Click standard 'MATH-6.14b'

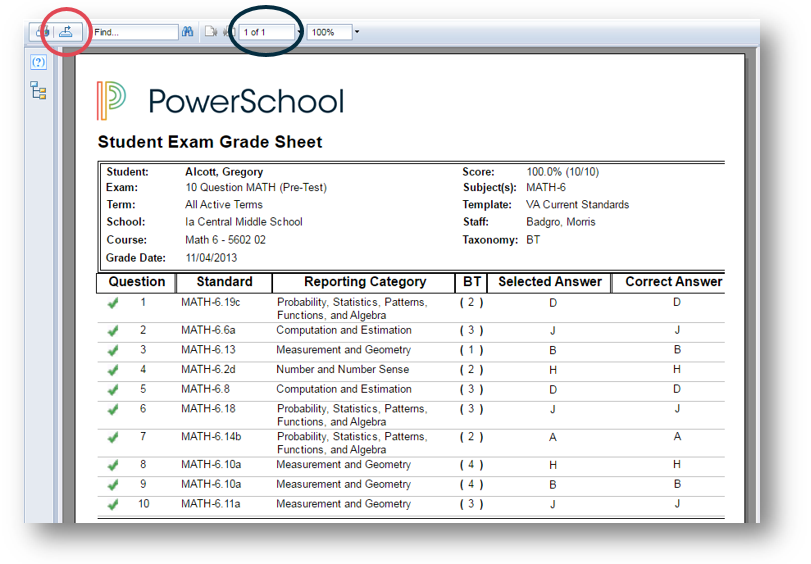pyautogui.click(x=211, y=437)
